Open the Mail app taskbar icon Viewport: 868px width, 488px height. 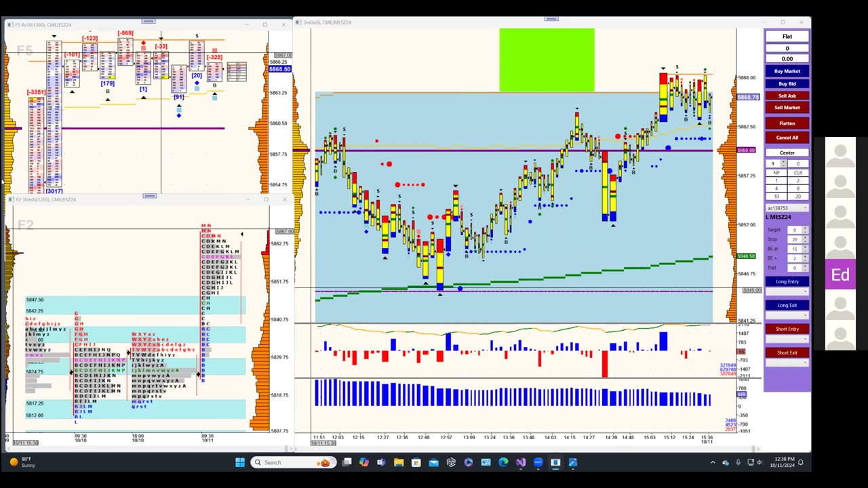(433, 462)
